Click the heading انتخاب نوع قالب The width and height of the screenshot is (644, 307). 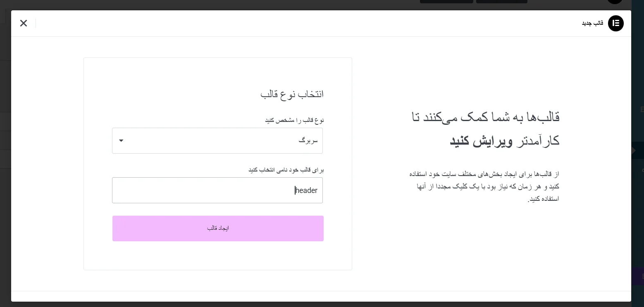tap(291, 94)
